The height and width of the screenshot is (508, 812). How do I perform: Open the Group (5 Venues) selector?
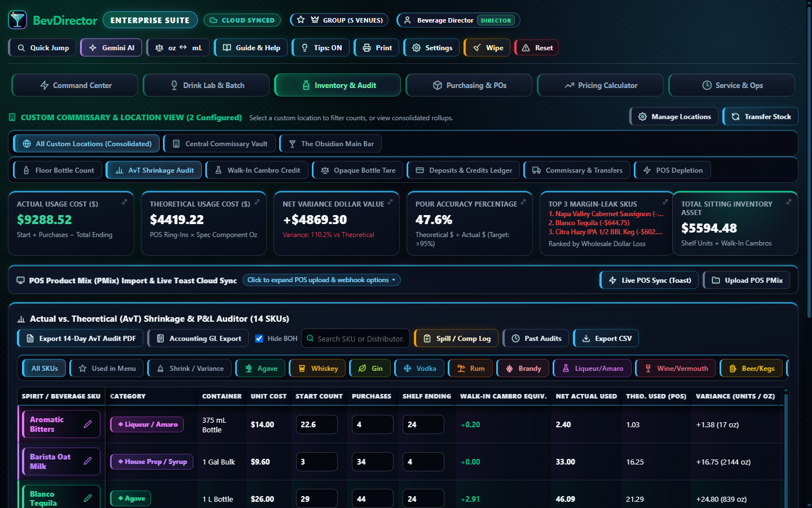339,20
